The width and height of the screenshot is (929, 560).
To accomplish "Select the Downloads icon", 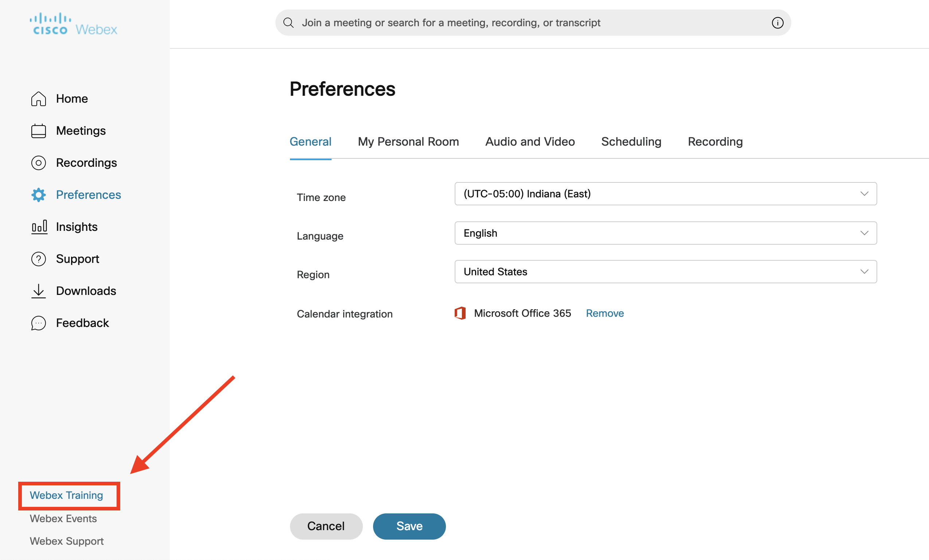I will click(38, 291).
